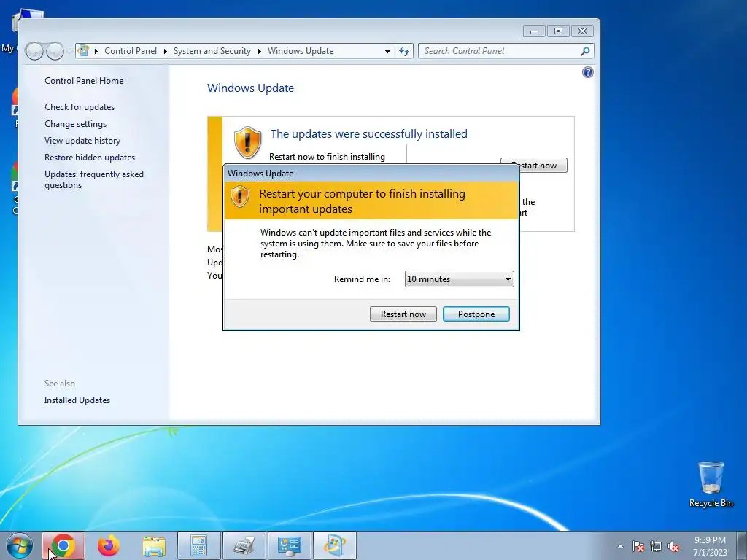Switch to the Control Panel taskbar icon
The image size is (747, 560).
tap(290, 545)
